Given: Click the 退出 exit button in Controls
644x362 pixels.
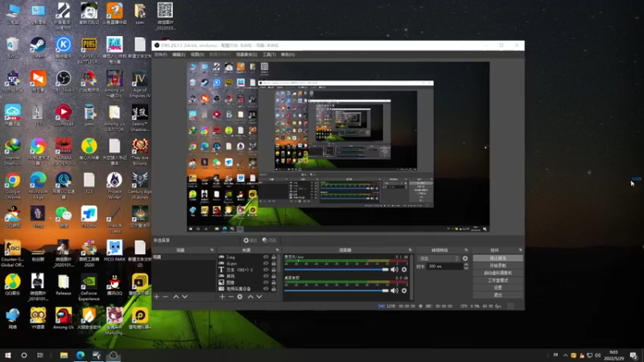Looking at the screenshot, I should click(x=497, y=295).
